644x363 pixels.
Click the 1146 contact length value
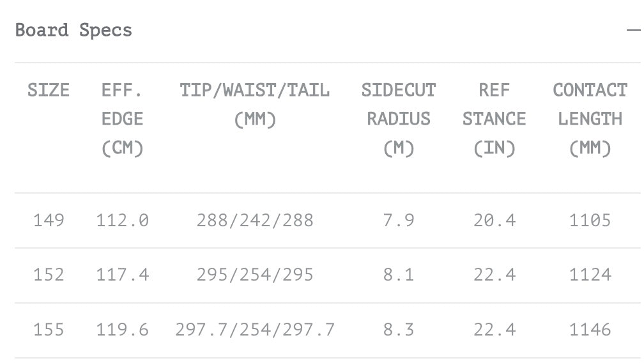(590, 330)
